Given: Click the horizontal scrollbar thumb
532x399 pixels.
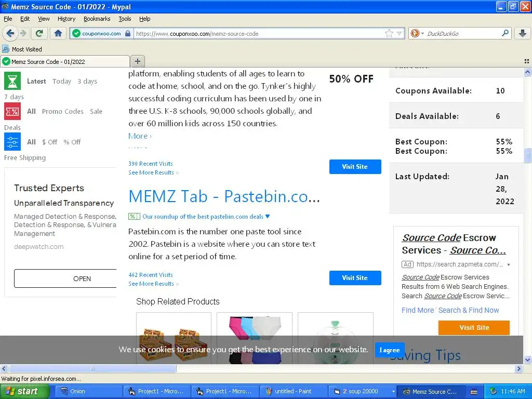Looking at the screenshot, I should [x=92, y=368].
